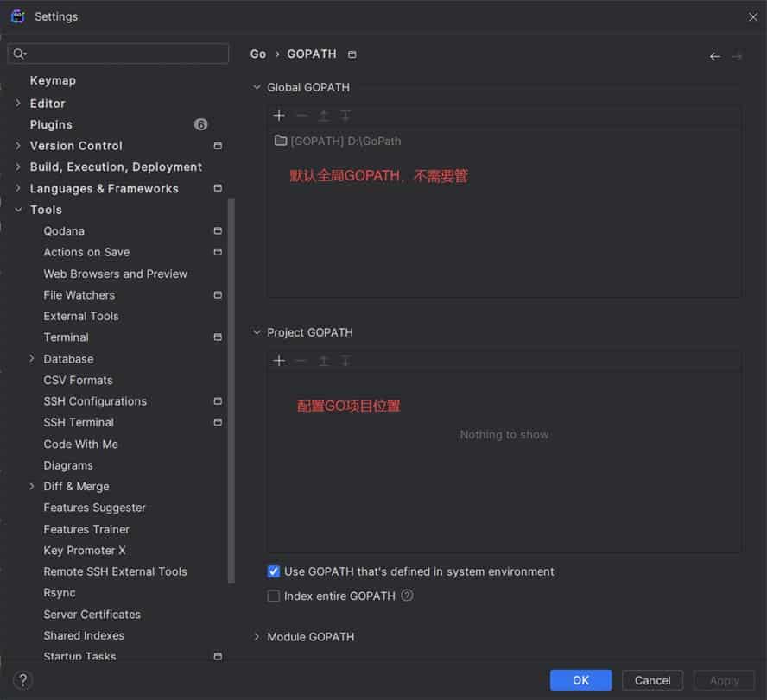The height and width of the screenshot is (700, 767).
Task: Expand the Module GOPATH section
Action: (257, 637)
